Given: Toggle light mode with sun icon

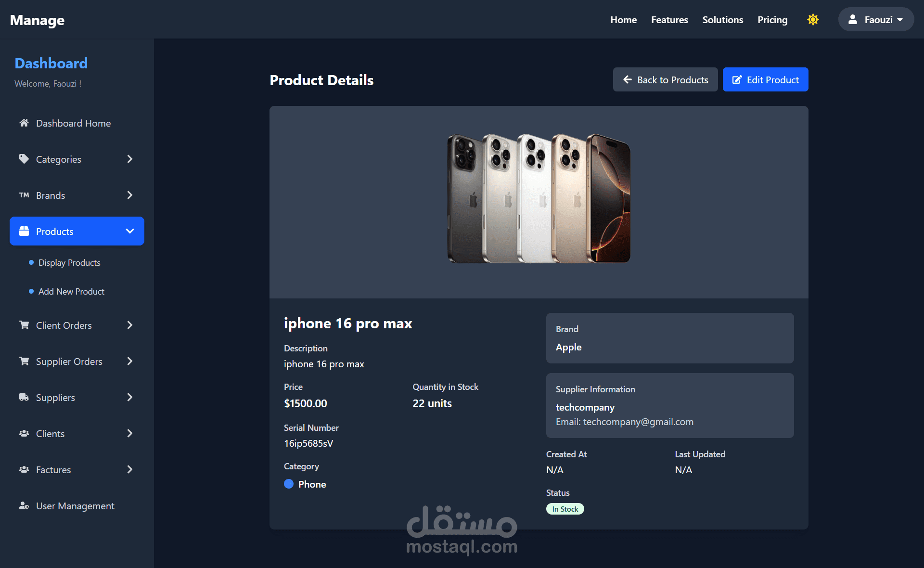Looking at the screenshot, I should (x=813, y=20).
